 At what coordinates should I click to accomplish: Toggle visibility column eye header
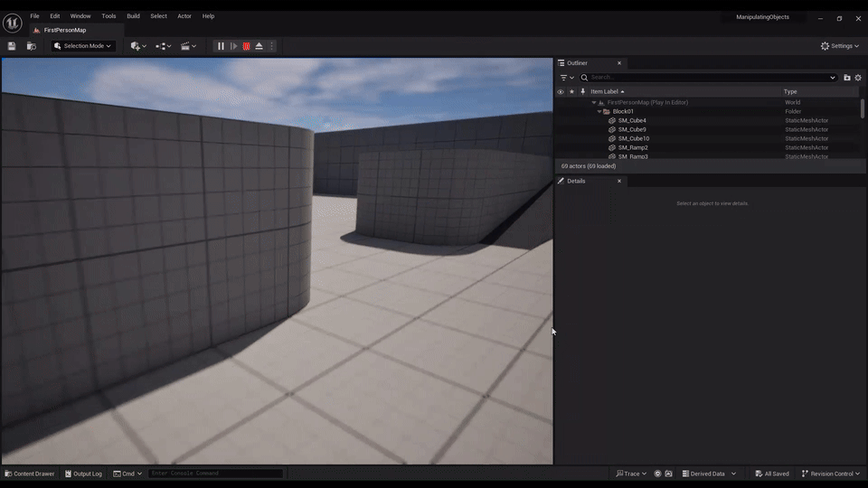[x=561, y=92]
